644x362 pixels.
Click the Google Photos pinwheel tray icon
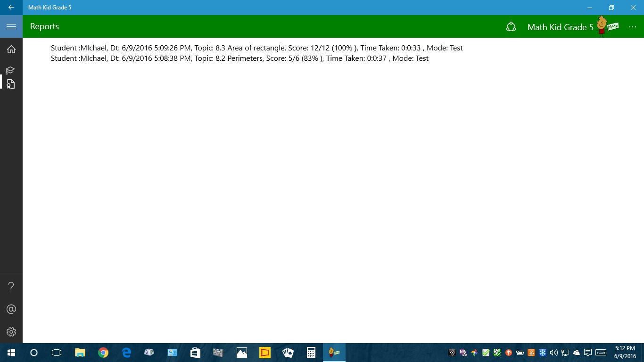click(475, 353)
